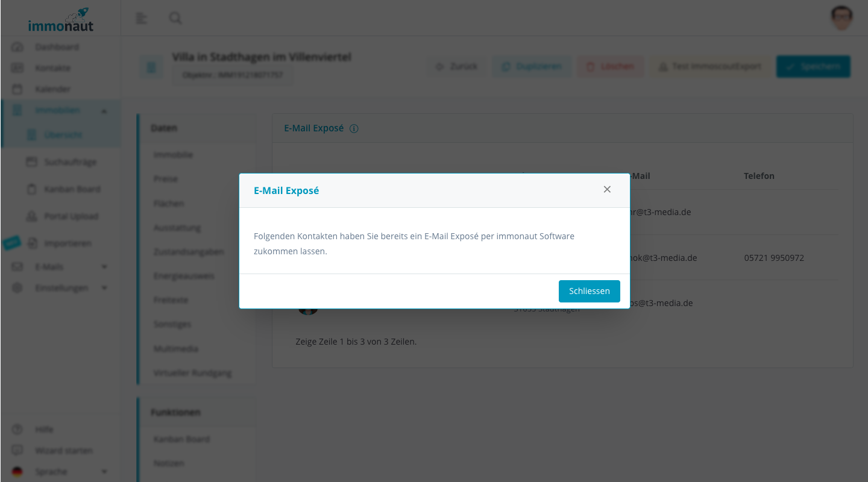
Task: Open the Sprache language dropdown
Action: point(104,472)
